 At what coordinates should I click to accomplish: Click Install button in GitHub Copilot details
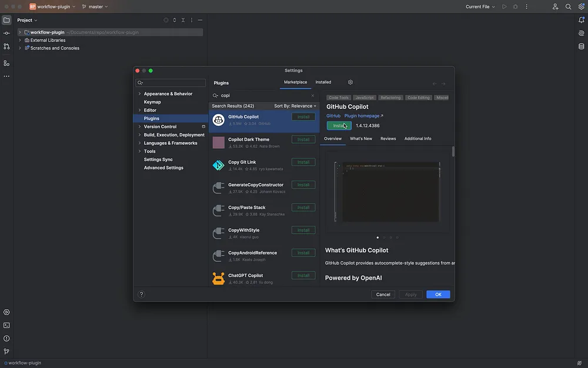point(339,125)
